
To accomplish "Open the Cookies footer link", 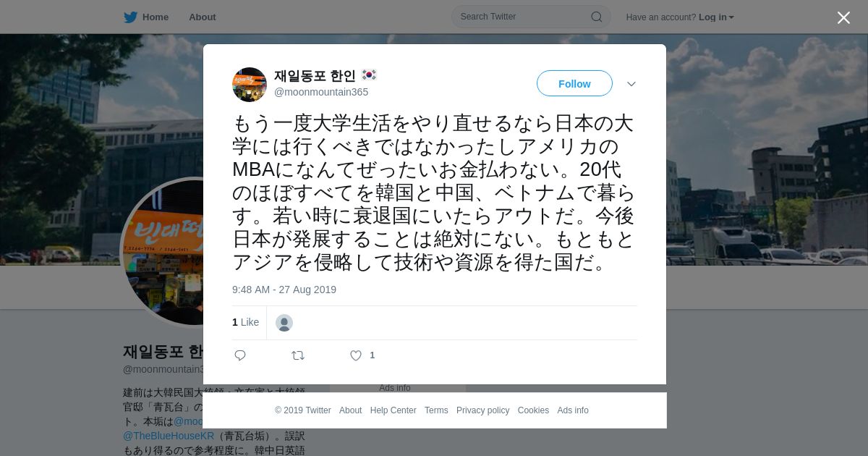I will pyautogui.click(x=533, y=410).
